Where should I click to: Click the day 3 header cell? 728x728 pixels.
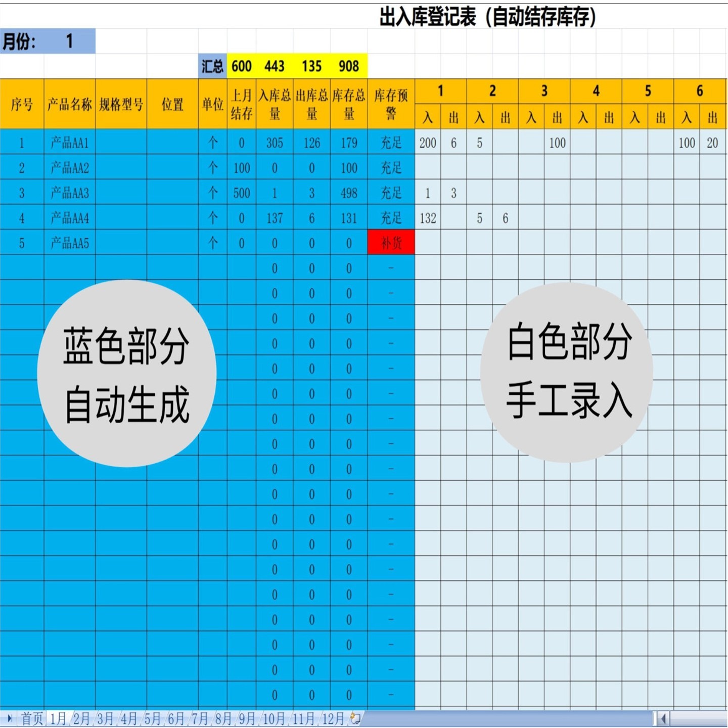point(544,91)
